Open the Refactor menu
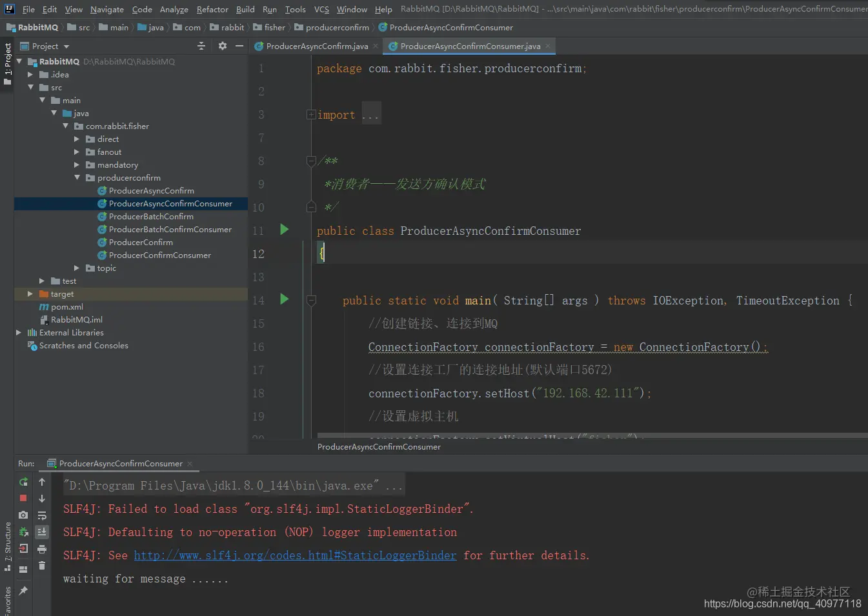The image size is (868, 616). pyautogui.click(x=212, y=9)
